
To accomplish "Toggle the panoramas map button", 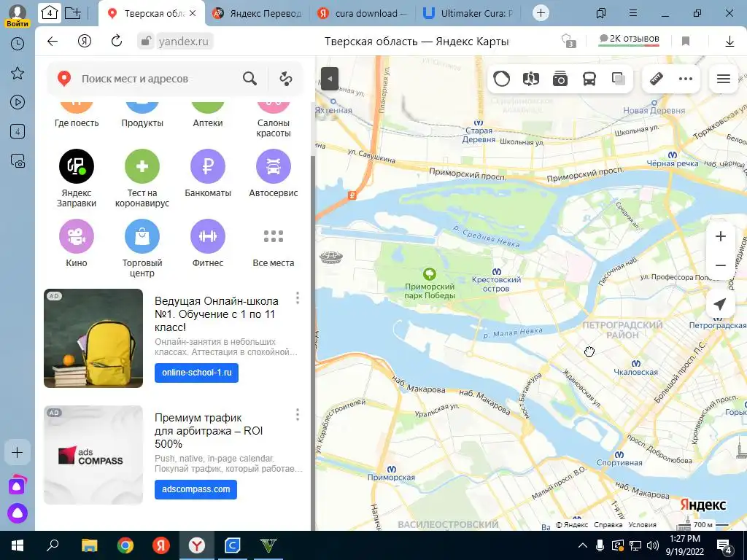I will 531,79.
